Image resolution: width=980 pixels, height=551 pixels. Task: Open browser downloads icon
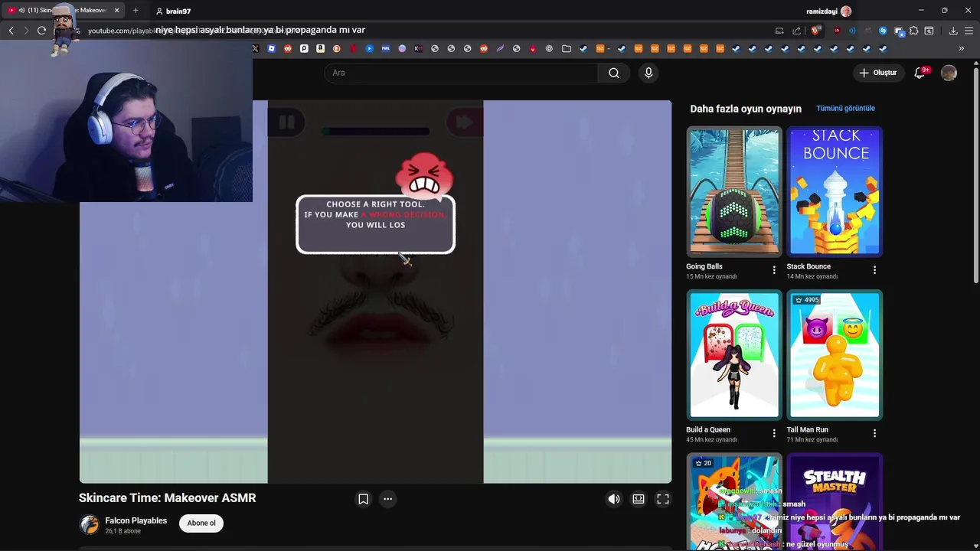coord(953,31)
